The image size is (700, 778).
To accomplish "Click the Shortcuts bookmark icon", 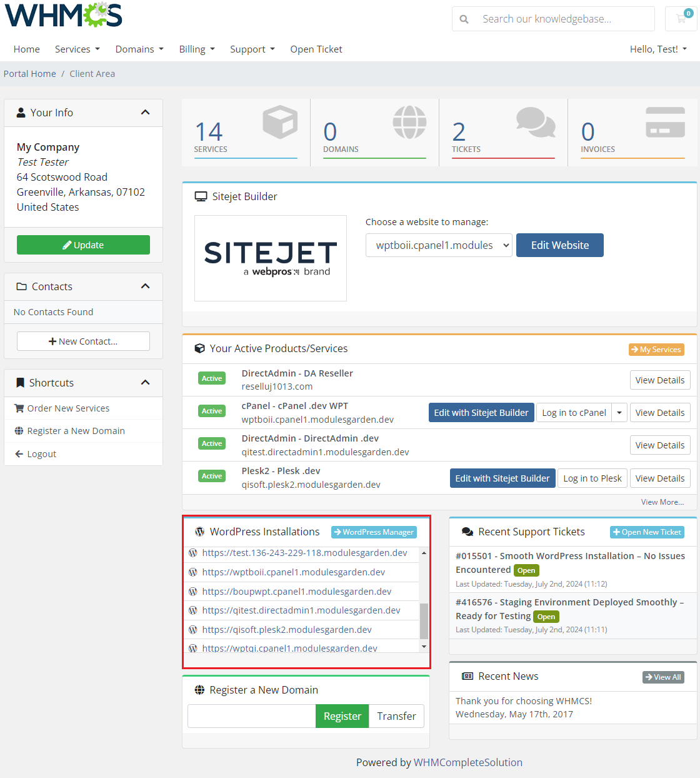I will coord(20,383).
